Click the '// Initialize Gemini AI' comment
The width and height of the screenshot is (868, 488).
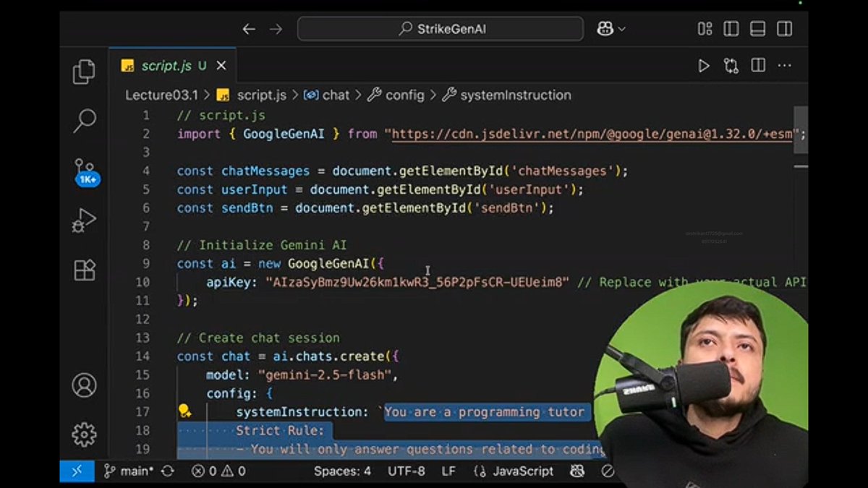pos(262,245)
